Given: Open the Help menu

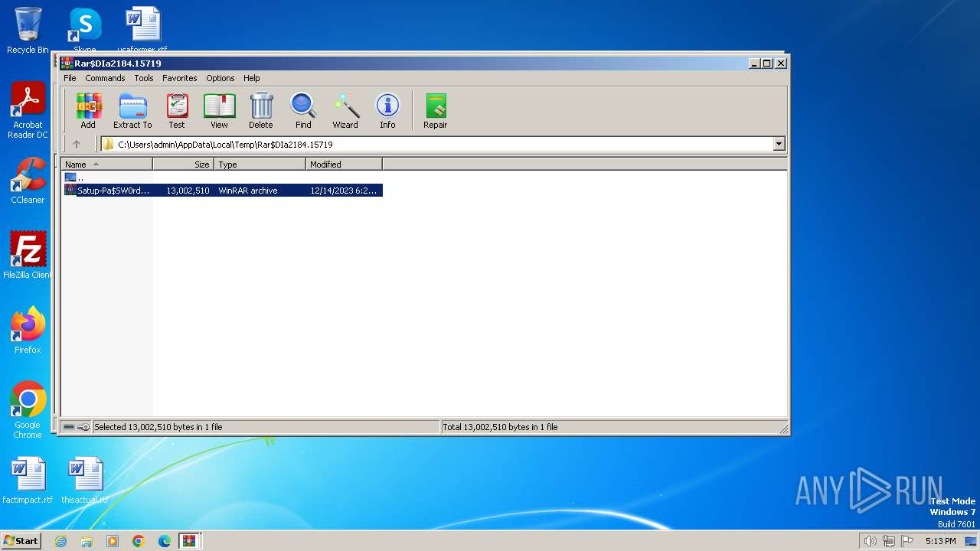Looking at the screenshot, I should pos(252,78).
